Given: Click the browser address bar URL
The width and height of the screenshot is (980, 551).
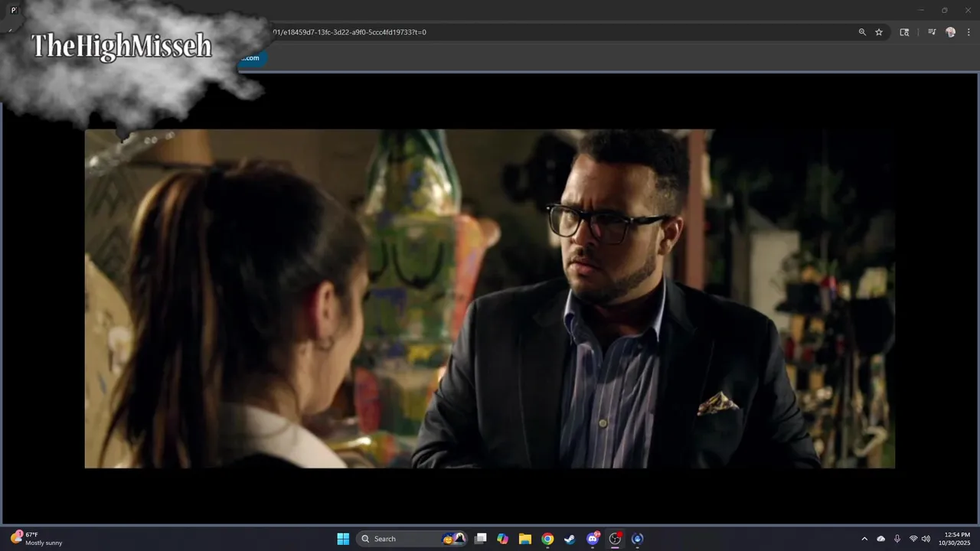Looking at the screenshot, I should tap(348, 32).
